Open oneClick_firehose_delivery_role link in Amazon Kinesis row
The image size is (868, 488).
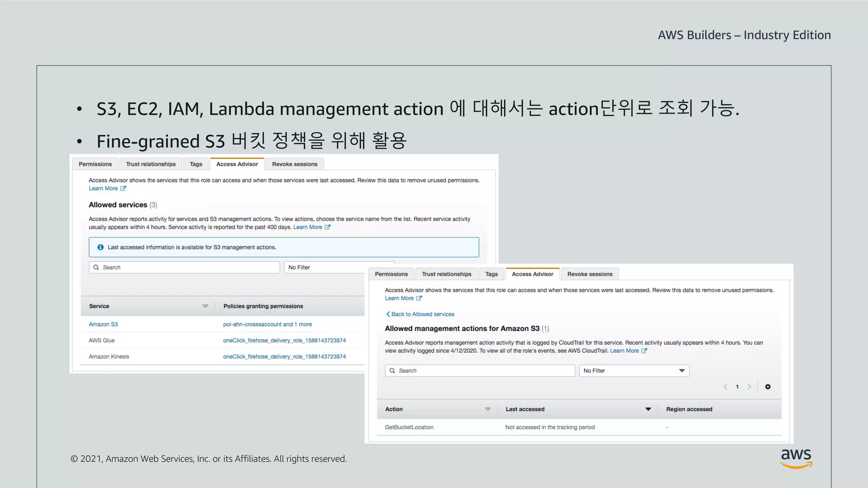click(x=284, y=356)
